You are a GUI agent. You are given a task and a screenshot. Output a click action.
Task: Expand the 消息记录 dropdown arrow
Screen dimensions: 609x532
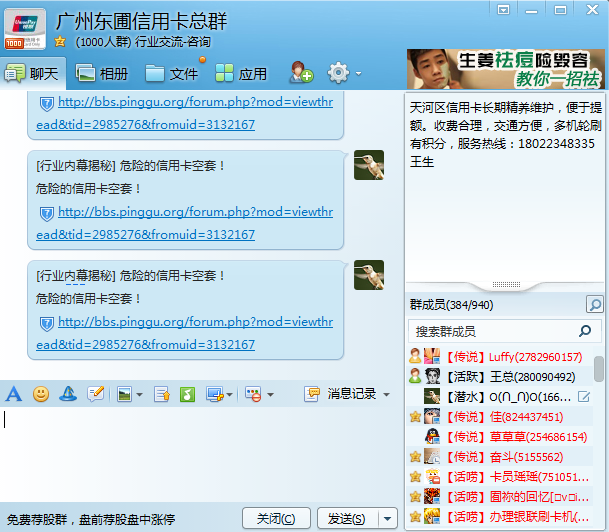click(x=386, y=395)
